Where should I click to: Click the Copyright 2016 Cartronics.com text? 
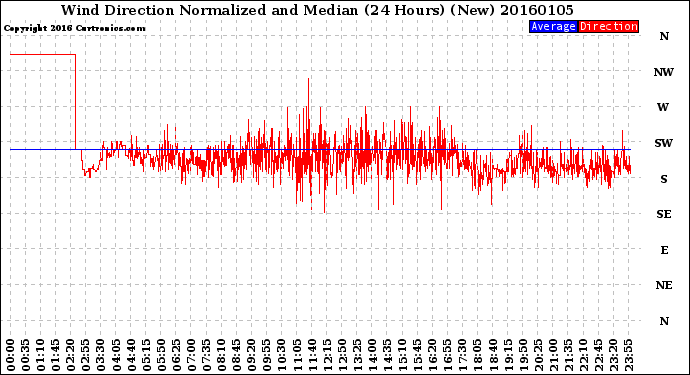point(75,28)
